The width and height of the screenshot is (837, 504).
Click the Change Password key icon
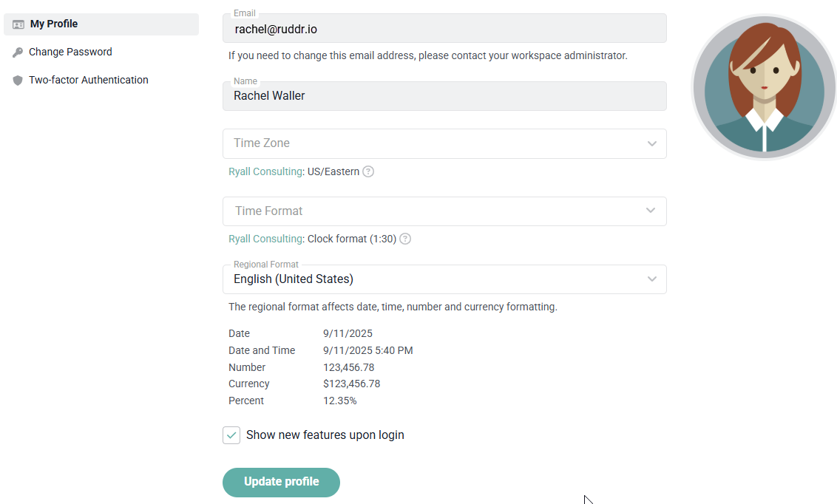coord(18,52)
